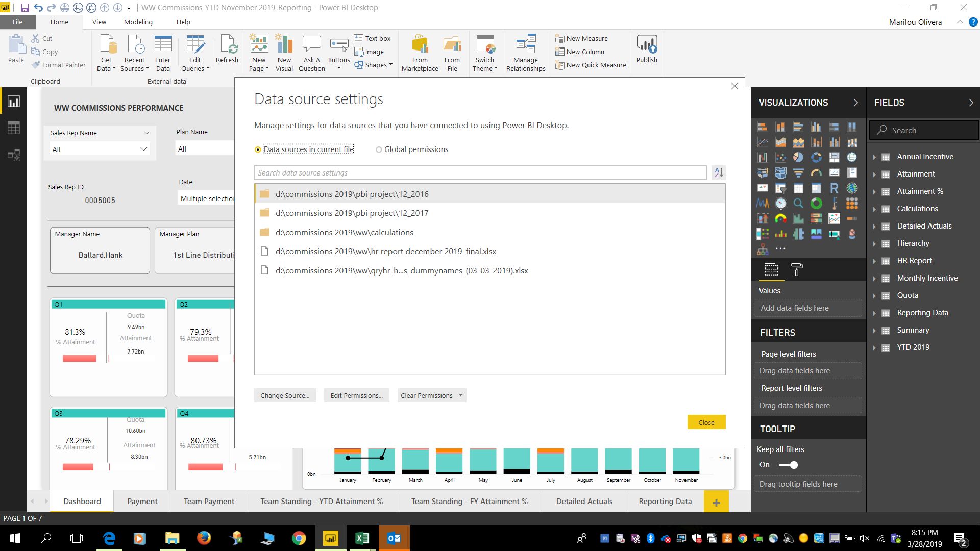Image resolution: width=980 pixels, height=551 pixels.
Task: Click the Fields pane Search box
Action: click(x=924, y=130)
